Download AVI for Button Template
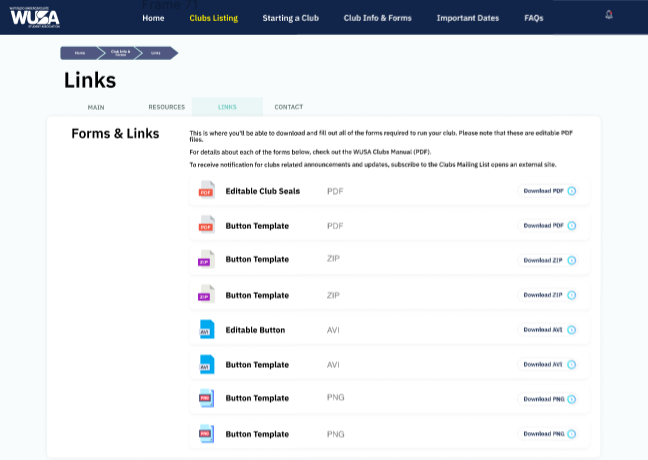 click(548, 364)
